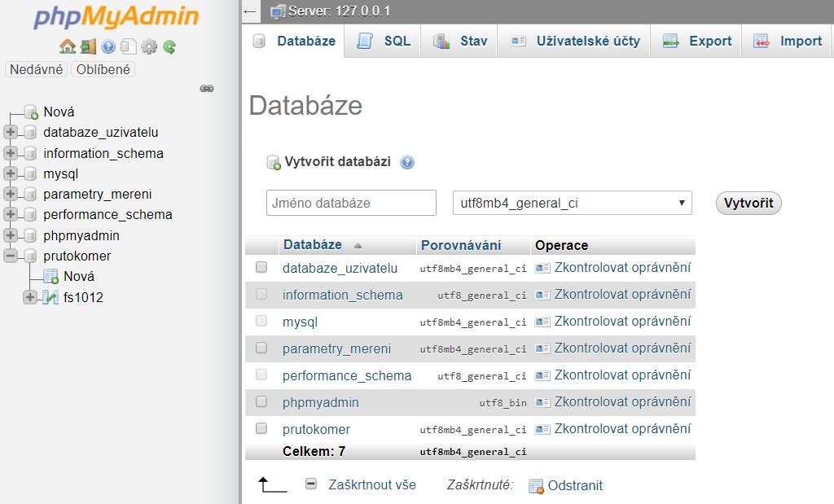Expand performance_schema in the tree
Image resolution: width=834 pixels, height=504 pixels.
(11, 214)
